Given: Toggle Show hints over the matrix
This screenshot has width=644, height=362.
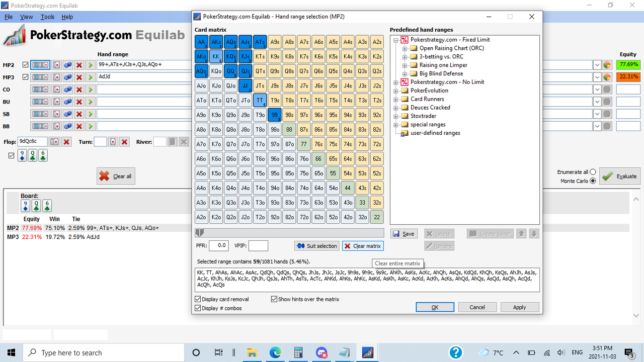Looking at the screenshot, I should tap(274, 299).
